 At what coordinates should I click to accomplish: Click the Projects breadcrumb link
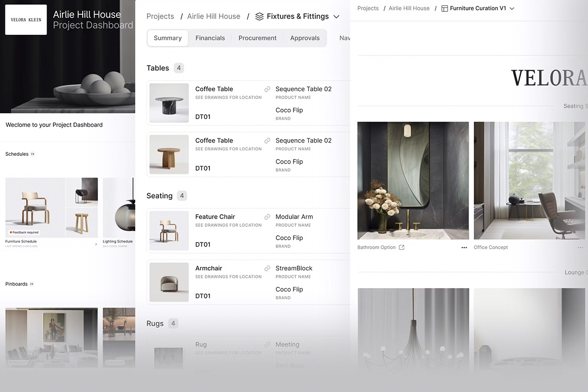coord(160,16)
